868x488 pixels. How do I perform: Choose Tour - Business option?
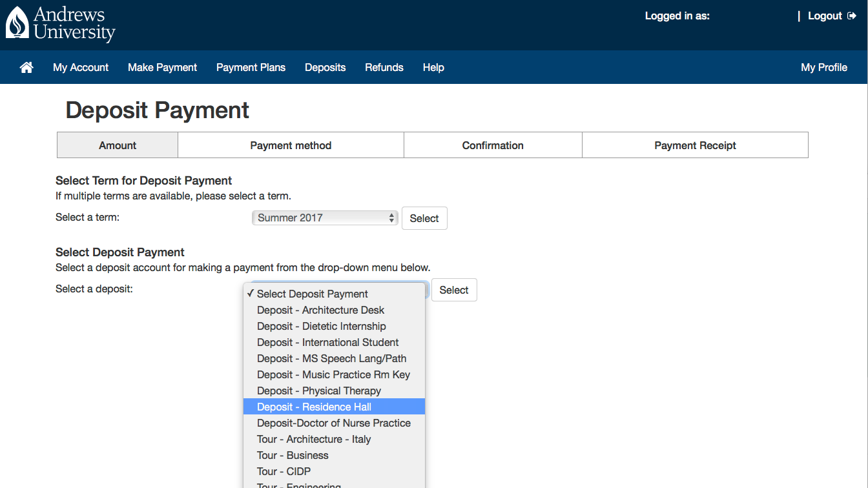coord(334,455)
